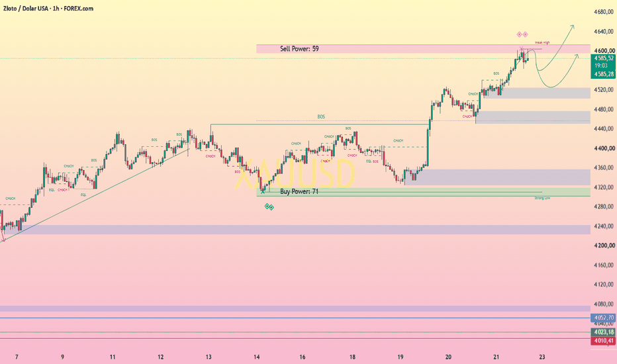Click the 4520,00 price axis label
Screen dimensions: 617x364
[x=604, y=90]
